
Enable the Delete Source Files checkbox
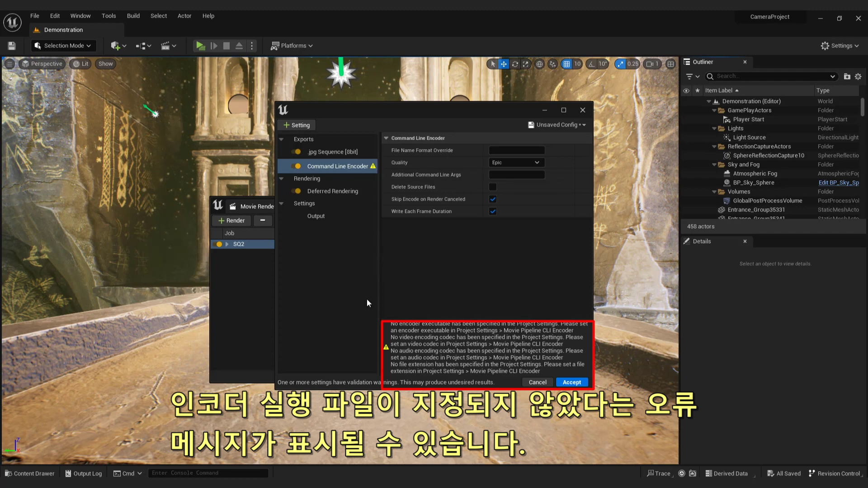493,187
